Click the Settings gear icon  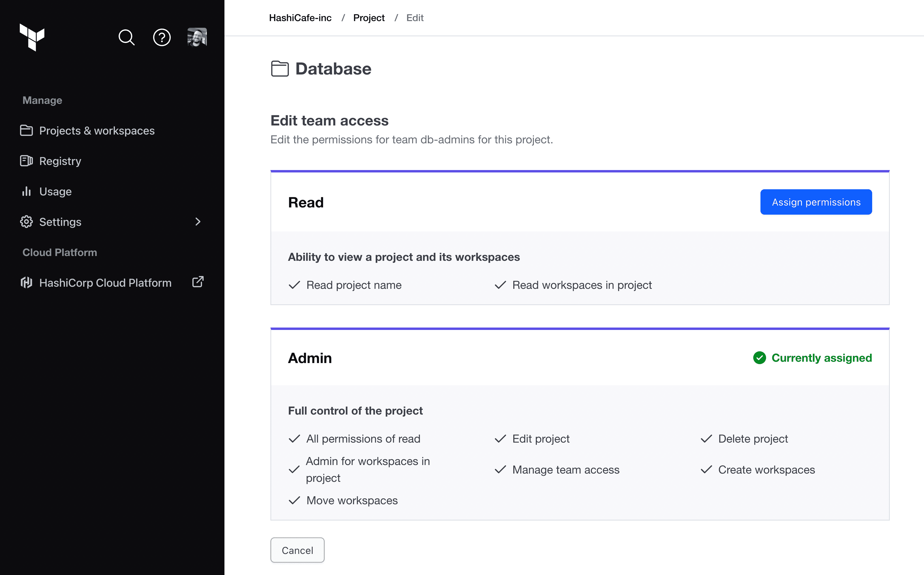[x=26, y=222]
